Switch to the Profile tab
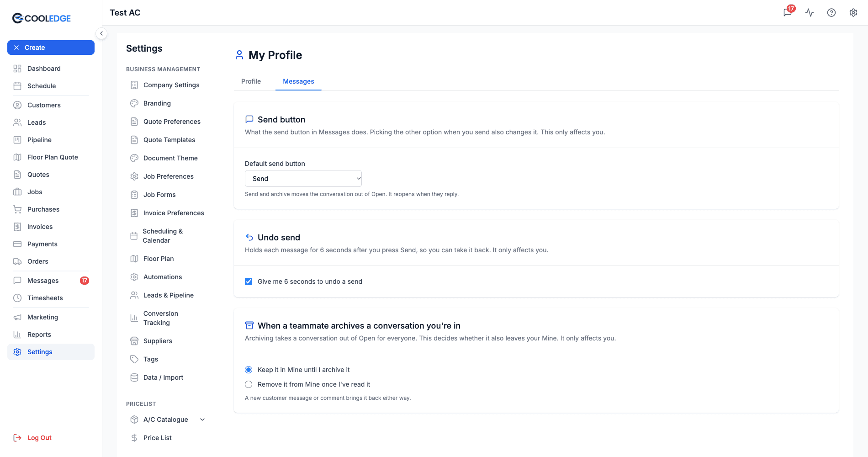The height and width of the screenshot is (457, 868). click(x=251, y=81)
